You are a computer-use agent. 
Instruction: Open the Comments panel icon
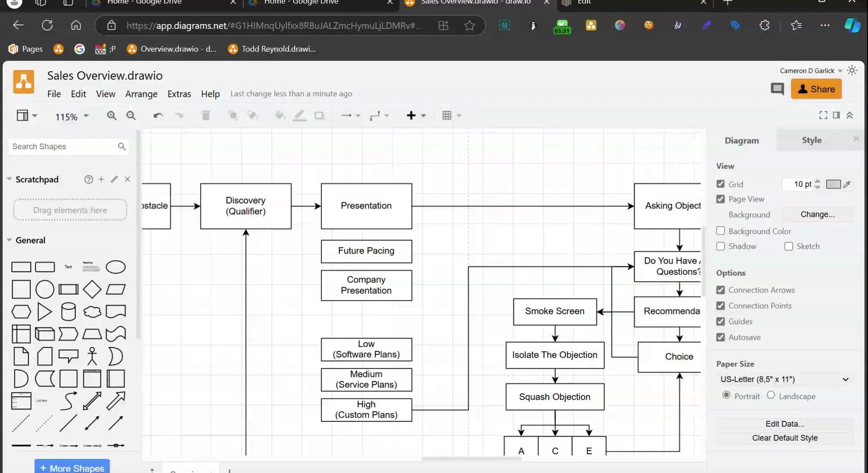click(777, 89)
